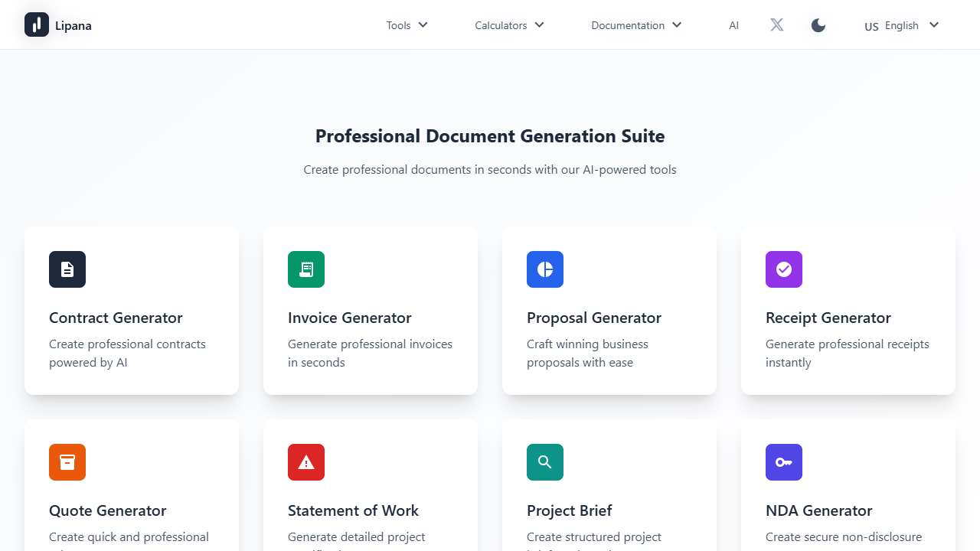980x551 pixels.
Task: Click the NDA Generator key icon
Action: (784, 462)
